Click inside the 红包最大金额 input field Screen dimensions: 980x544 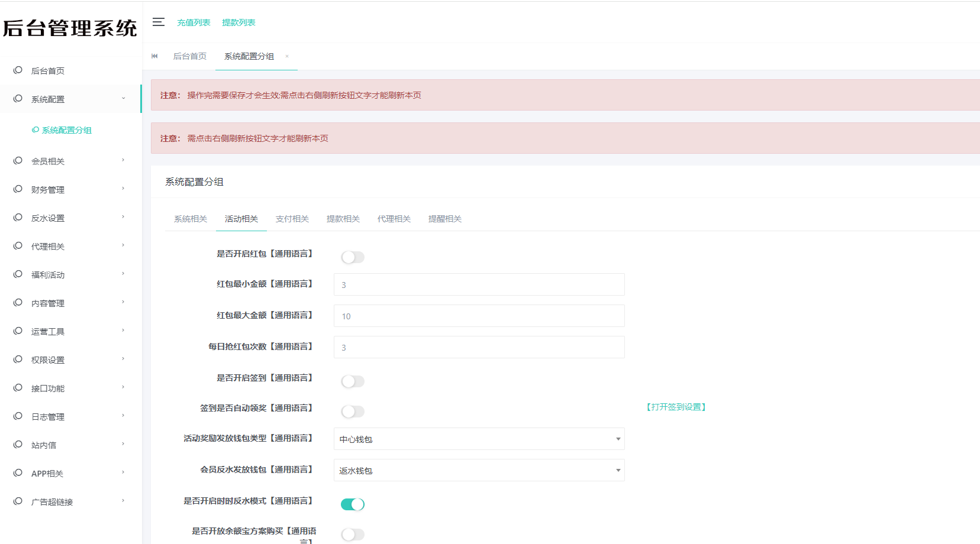[479, 316]
